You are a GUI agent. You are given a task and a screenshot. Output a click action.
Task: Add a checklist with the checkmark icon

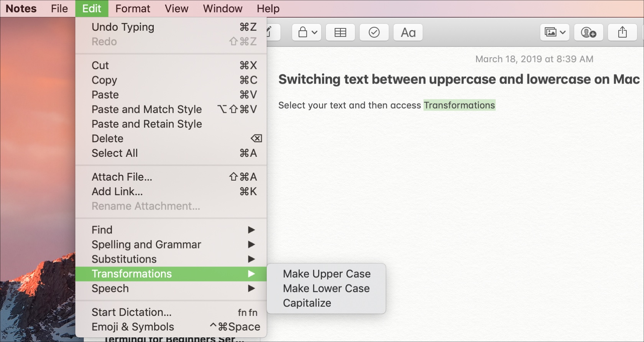pos(374,33)
